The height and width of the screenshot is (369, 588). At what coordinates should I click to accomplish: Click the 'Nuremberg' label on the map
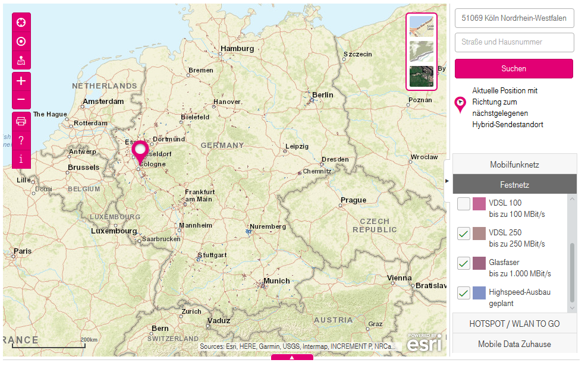point(268,226)
